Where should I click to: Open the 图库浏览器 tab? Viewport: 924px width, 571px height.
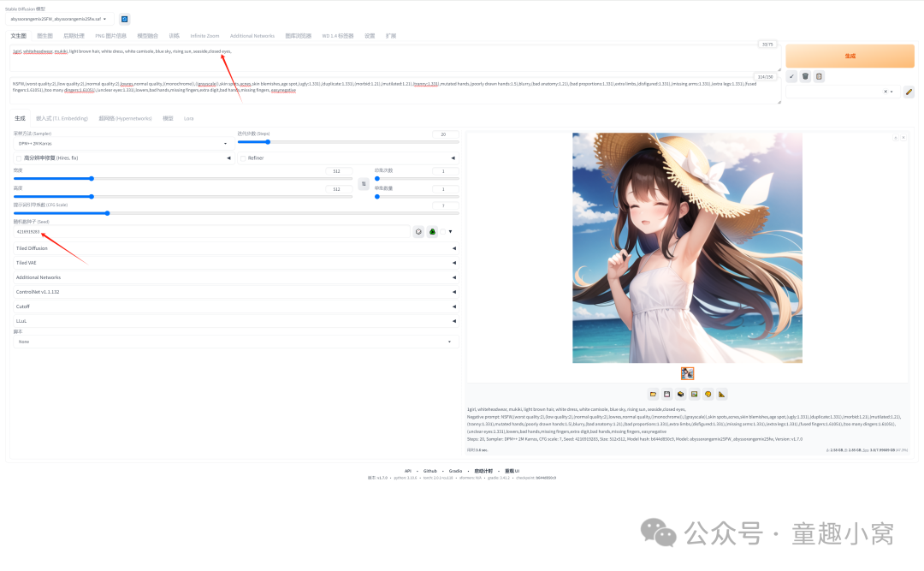299,36
